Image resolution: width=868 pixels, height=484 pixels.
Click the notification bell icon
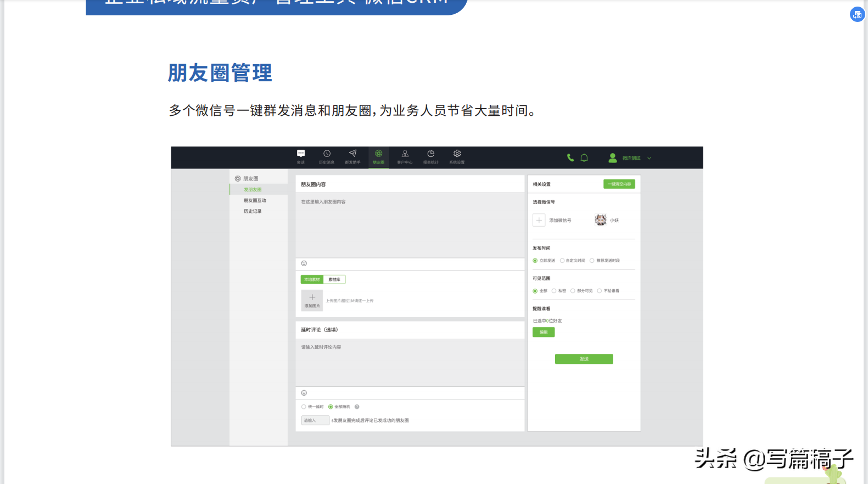pos(584,157)
